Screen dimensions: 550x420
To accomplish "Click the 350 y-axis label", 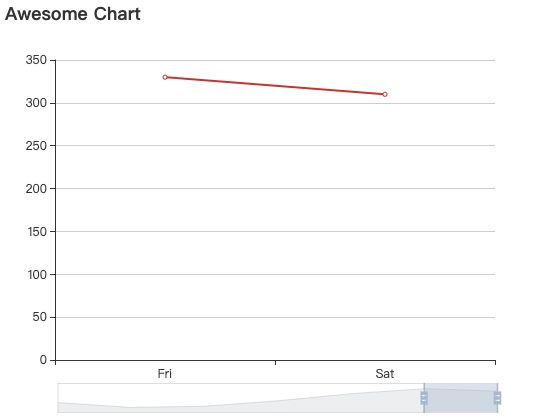I will [36, 60].
